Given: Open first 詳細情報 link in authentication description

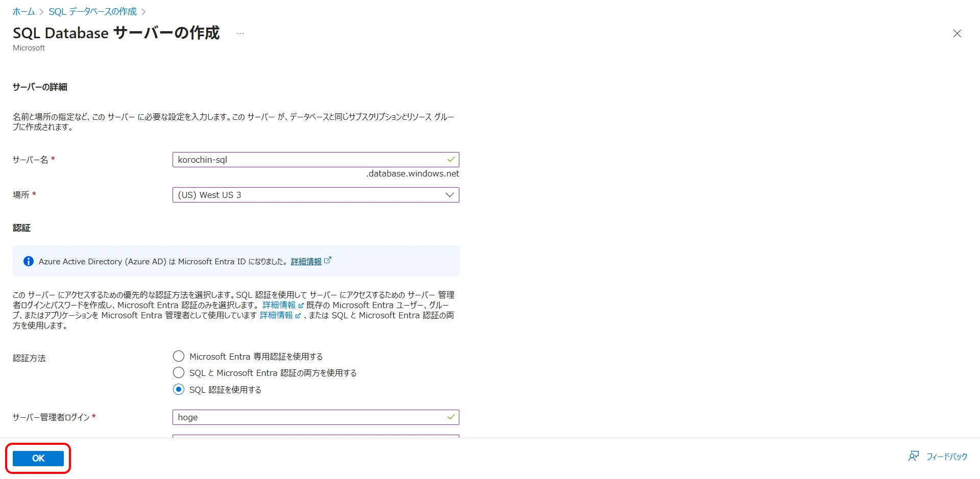Looking at the screenshot, I should click(279, 305).
